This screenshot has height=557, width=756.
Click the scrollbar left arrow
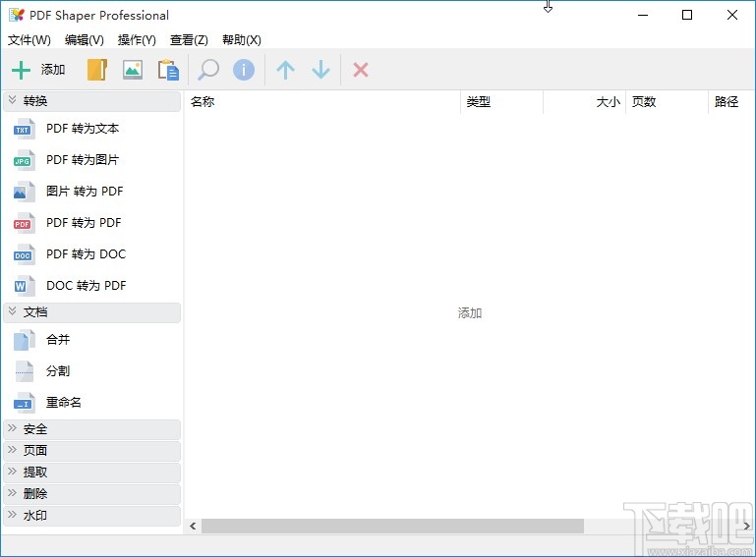coord(193,527)
